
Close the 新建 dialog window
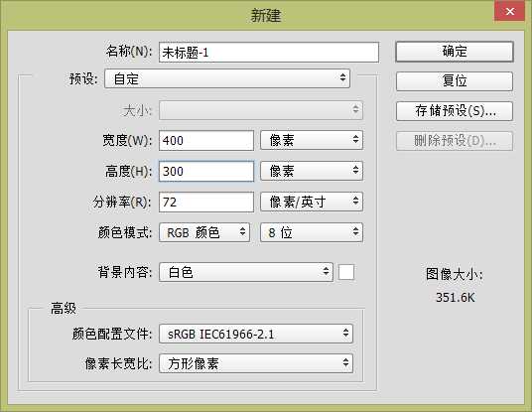(509, 11)
